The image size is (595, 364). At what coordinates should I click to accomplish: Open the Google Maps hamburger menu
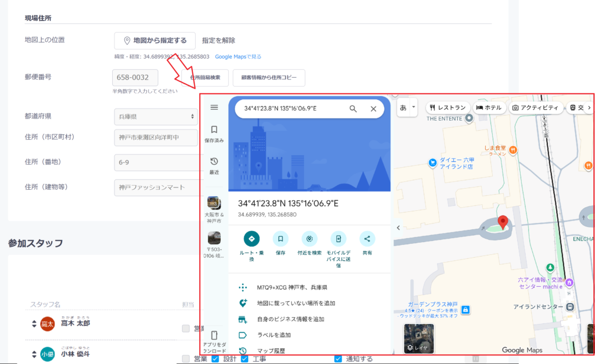(214, 107)
